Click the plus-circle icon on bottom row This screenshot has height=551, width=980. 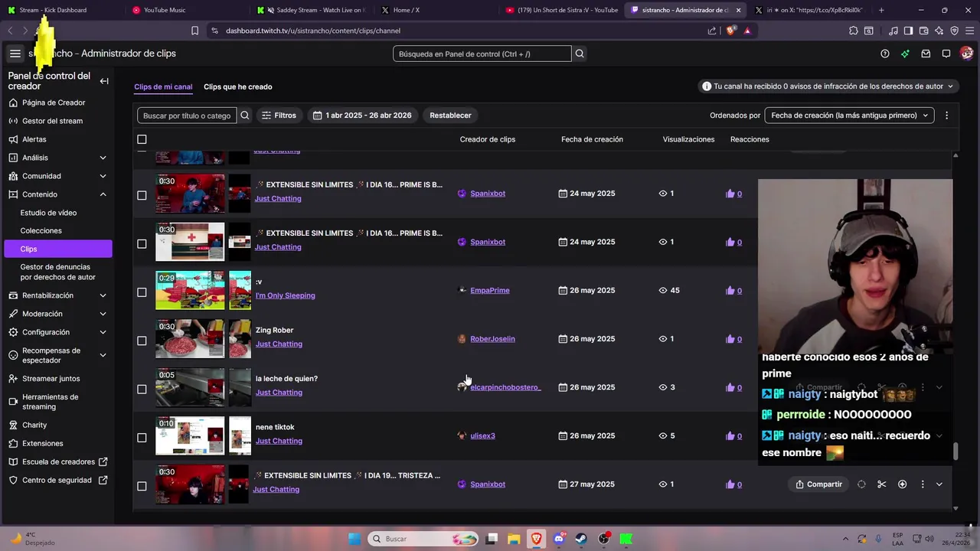coord(902,484)
